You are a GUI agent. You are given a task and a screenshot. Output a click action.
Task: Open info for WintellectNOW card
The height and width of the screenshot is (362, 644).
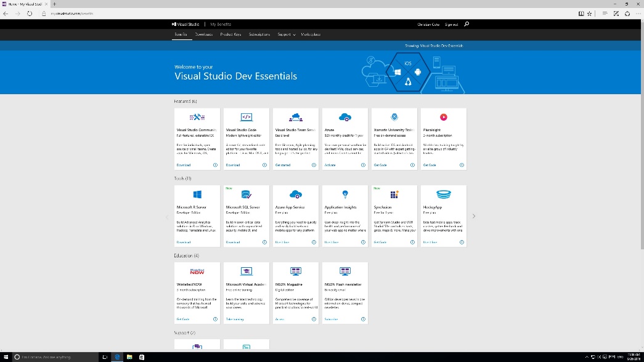(x=215, y=319)
